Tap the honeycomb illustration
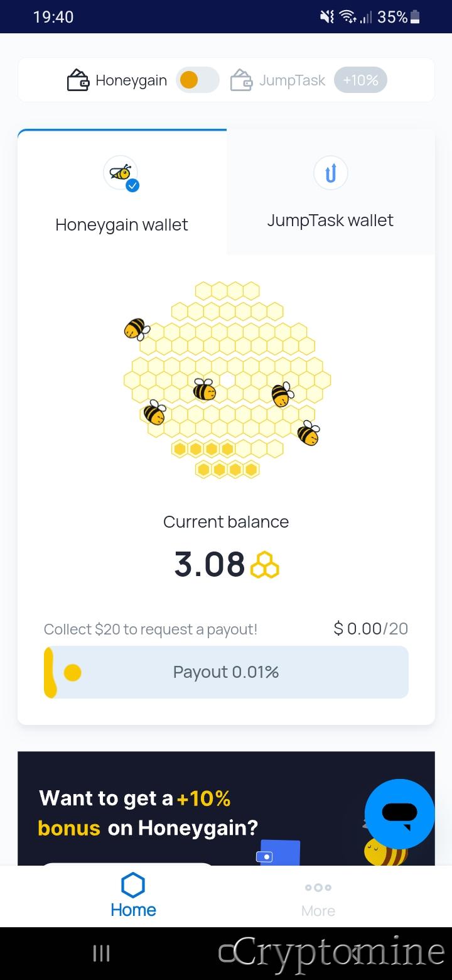 (226, 380)
